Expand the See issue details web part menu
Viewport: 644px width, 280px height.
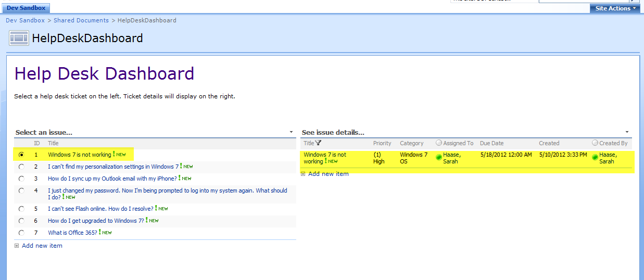tap(627, 132)
